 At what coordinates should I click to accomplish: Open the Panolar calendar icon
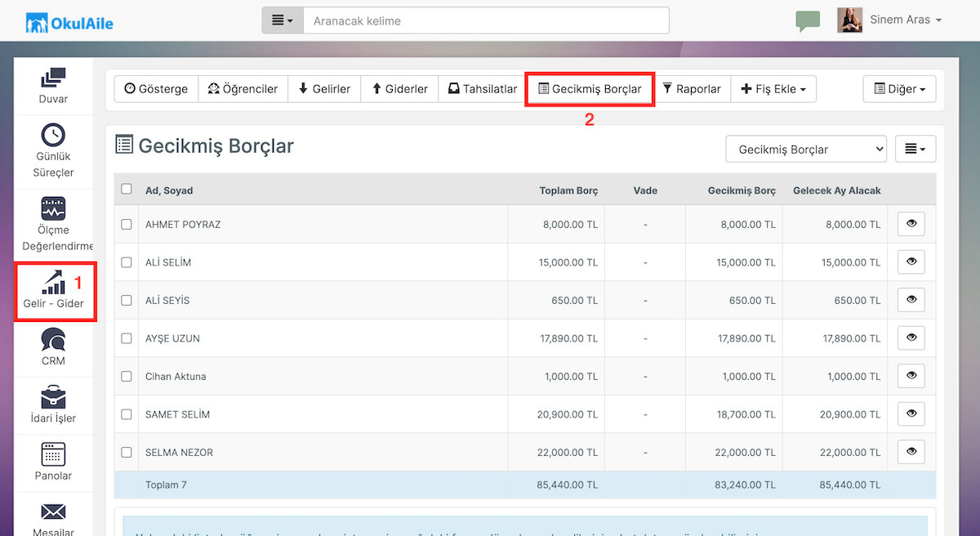tap(53, 454)
